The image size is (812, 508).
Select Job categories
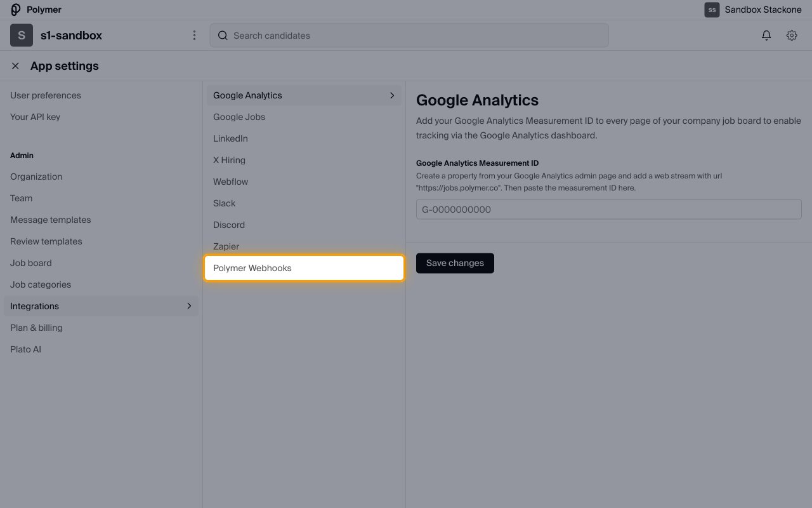41,284
